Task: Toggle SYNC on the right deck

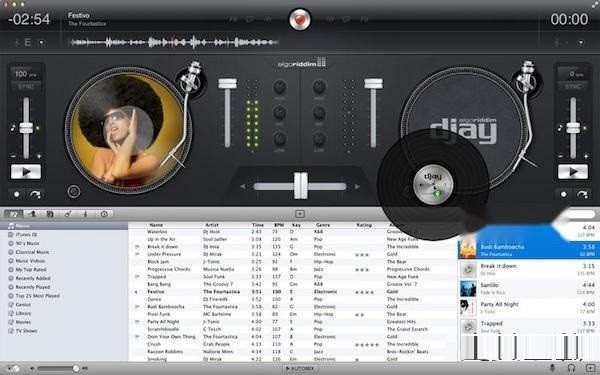Action: pos(573,86)
